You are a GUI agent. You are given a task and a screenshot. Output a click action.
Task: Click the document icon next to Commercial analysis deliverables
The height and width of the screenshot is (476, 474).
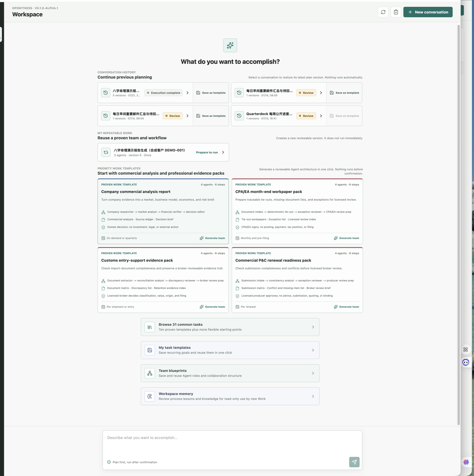(x=103, y=220)
